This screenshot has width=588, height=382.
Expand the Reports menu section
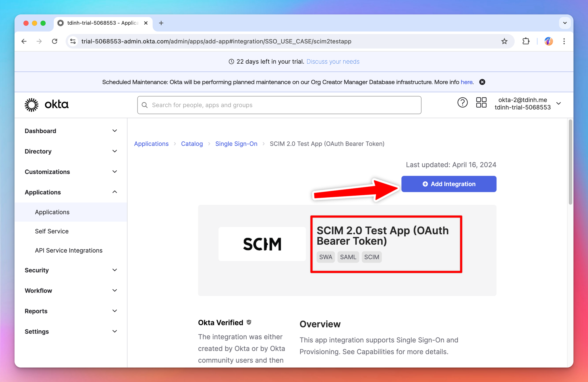[71, 311]
